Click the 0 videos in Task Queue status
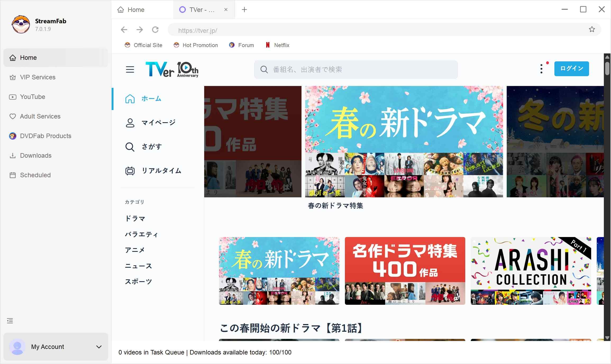 click(x=151, y=352)
